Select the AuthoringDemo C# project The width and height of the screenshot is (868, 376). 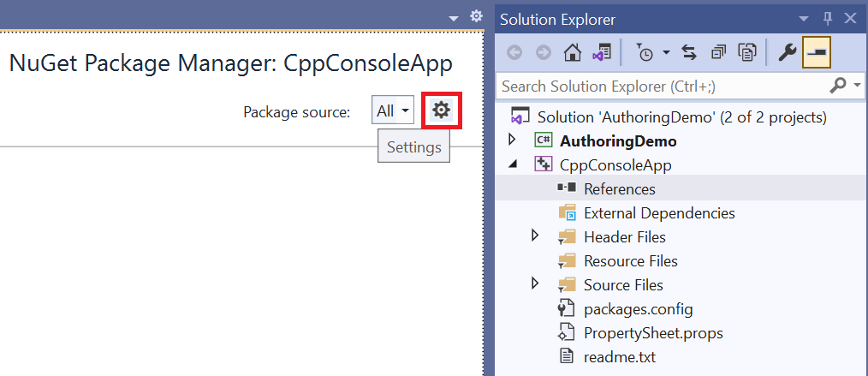click(618, 141)
